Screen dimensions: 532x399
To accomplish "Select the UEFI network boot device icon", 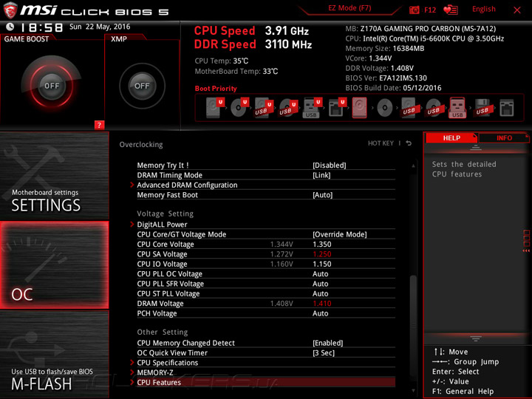I will click(x=337, y=108).
